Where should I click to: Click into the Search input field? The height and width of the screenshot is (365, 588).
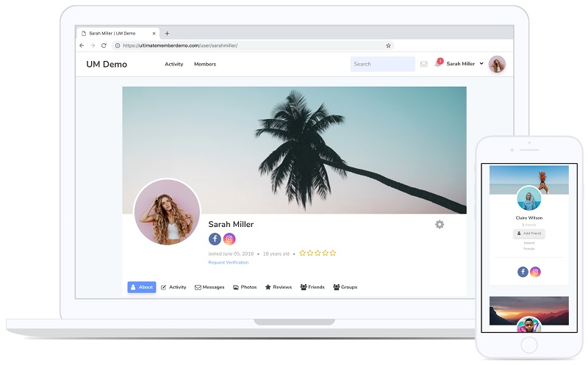(x=382, y=65)
